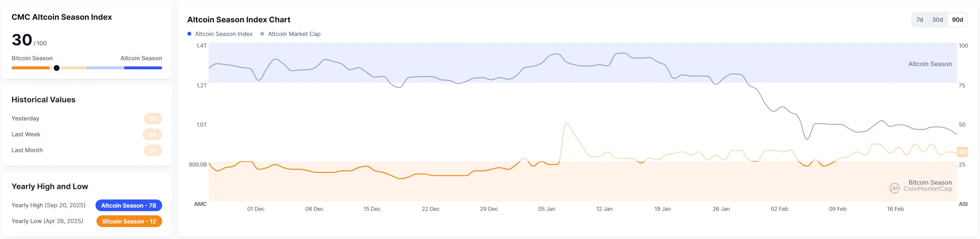This screenshot has width=980, height=239.
Task: Click the orange 30 value badge on chart edge
Action: pos(962,152)
